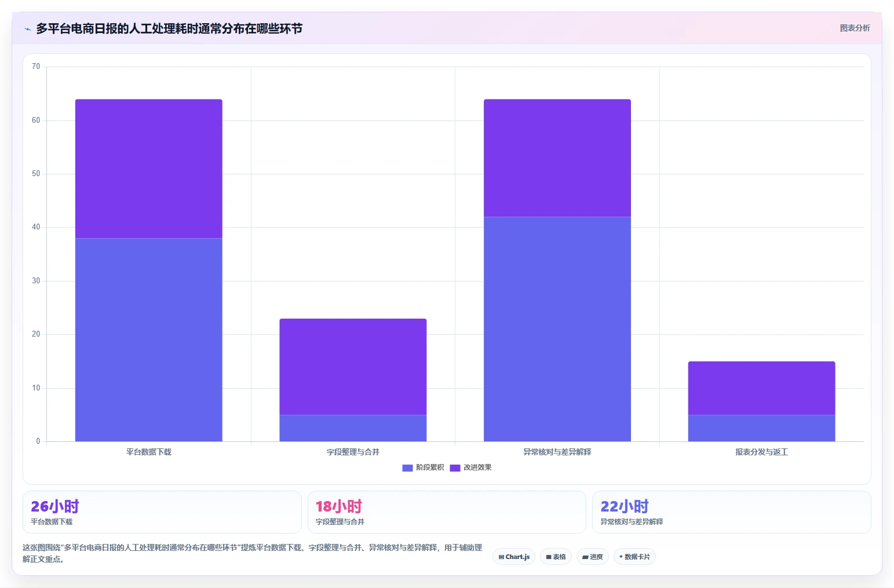Click the chart title 多平台电商日报的人工处理耗时通常分布在哪些环节
The width and height of the screenshot is (894, 588).
[x=169, y=28]
